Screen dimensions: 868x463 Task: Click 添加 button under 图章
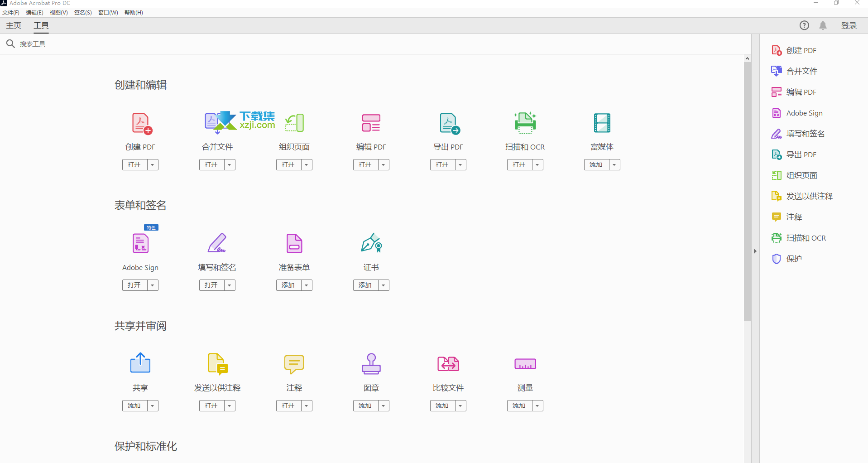tap(365, 405)
